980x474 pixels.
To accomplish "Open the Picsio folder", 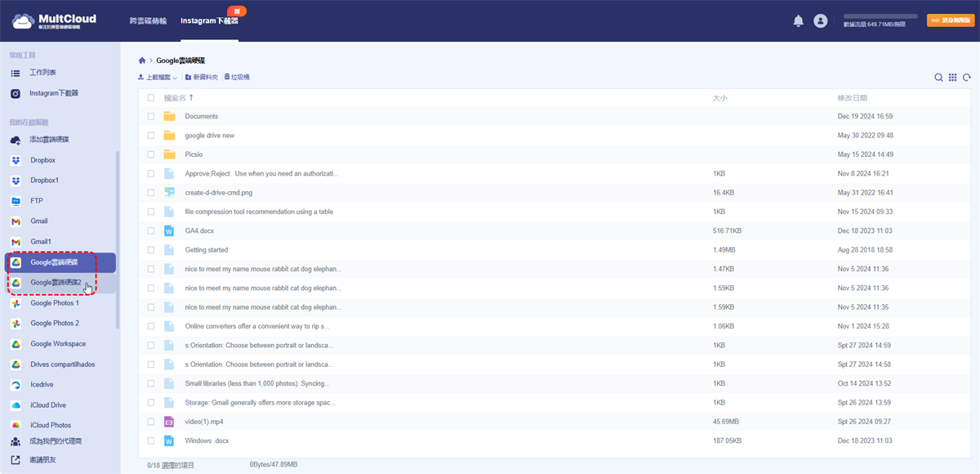I will 194,154.
